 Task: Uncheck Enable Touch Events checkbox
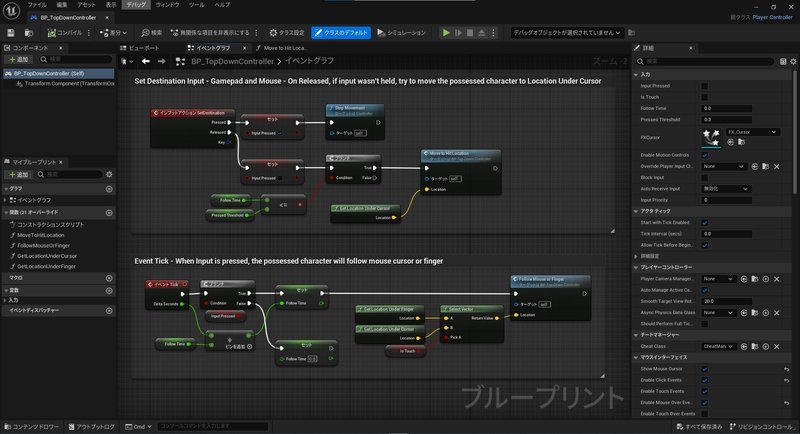pyautogui.click(x=705, y=391)
